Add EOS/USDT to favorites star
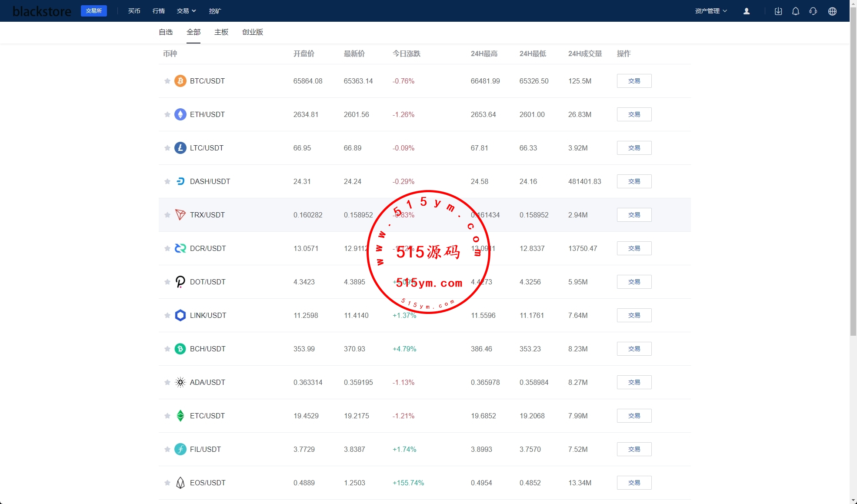The image size is (857, 504). pyautogui.click(x=167, y=483)
